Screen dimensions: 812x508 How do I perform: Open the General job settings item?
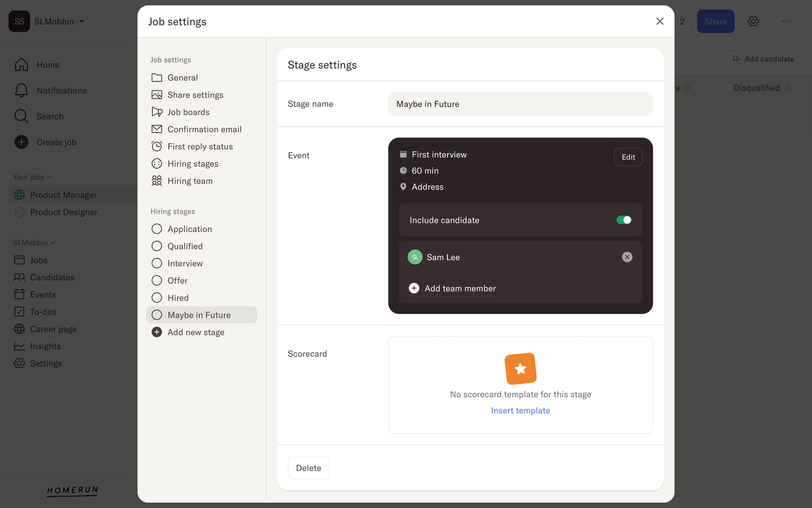tap(182, 77)
